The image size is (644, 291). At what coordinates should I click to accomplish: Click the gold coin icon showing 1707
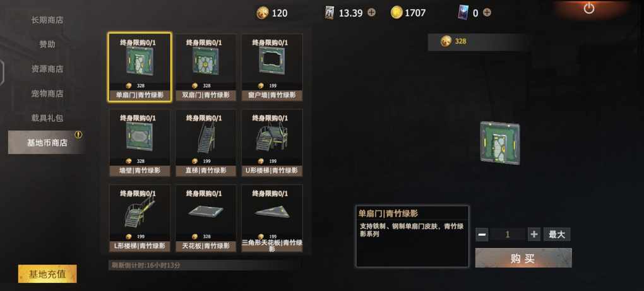397,13
